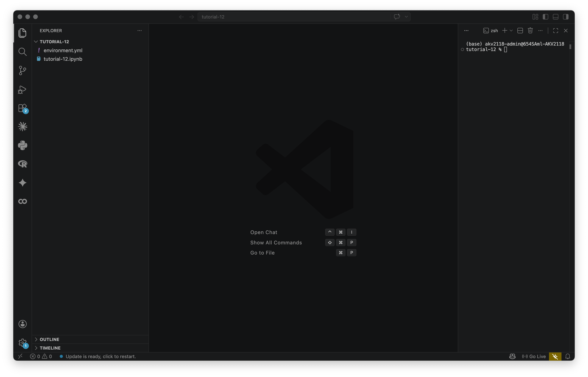
Task: Go forward using navigation arrow
Action: pos(192,17)
